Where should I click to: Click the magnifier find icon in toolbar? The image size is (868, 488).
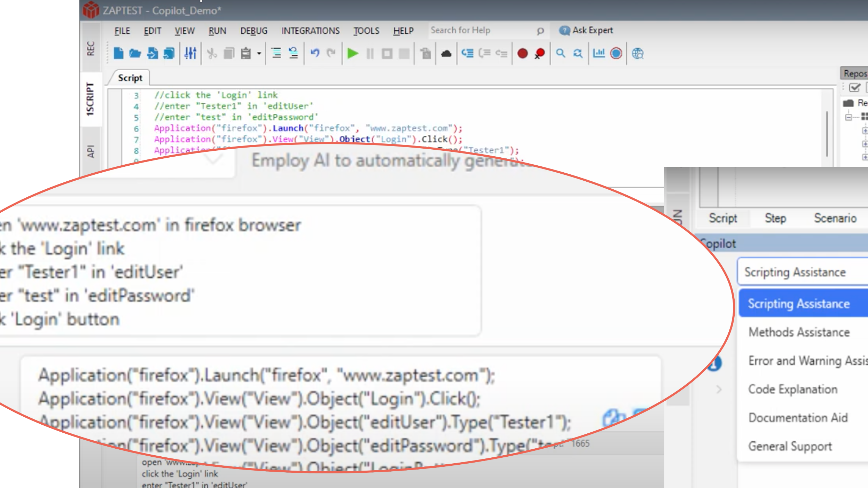[561, 54]
